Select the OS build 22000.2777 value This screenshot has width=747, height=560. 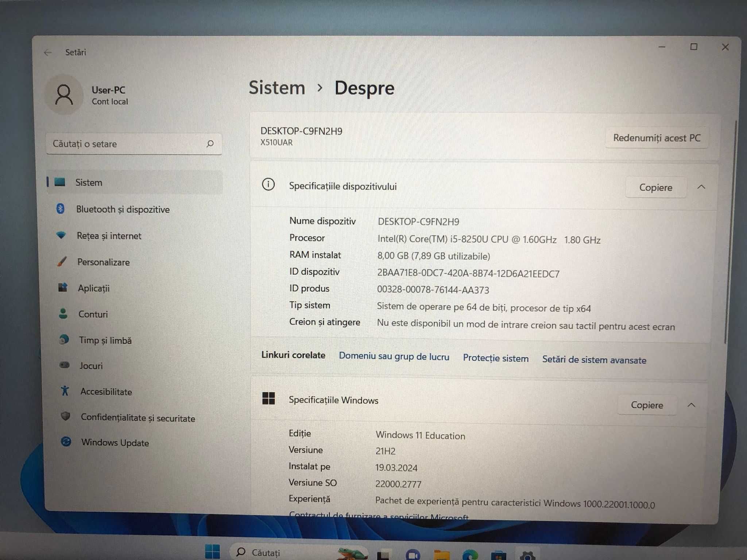[398, 484]
